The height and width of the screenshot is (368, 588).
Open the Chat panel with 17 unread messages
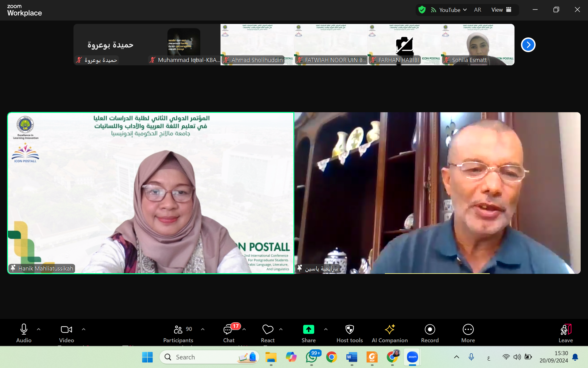click(x=228, y=330)
